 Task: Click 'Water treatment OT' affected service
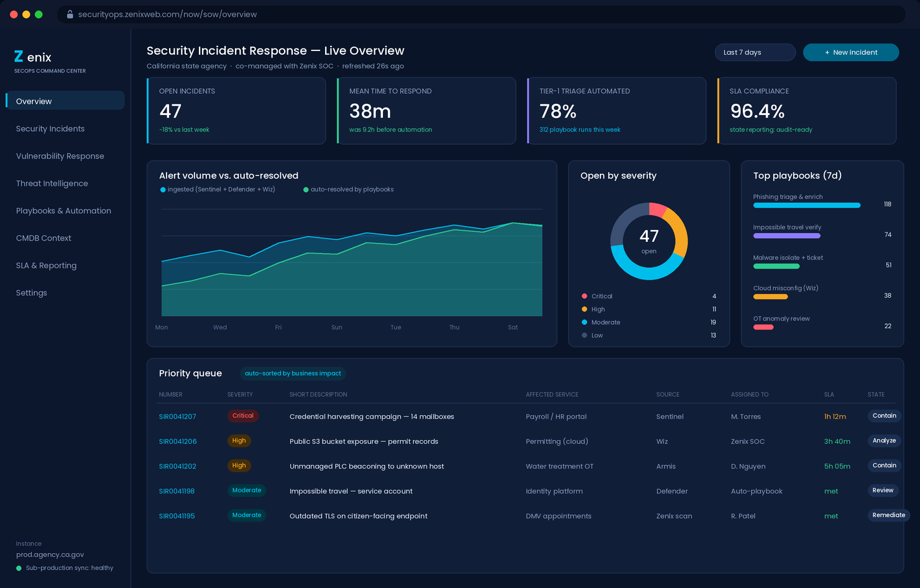point(559,466)
